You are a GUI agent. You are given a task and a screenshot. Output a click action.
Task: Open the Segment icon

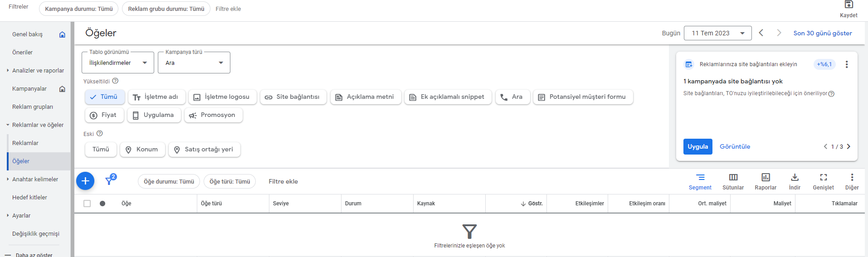click(700, 177)
